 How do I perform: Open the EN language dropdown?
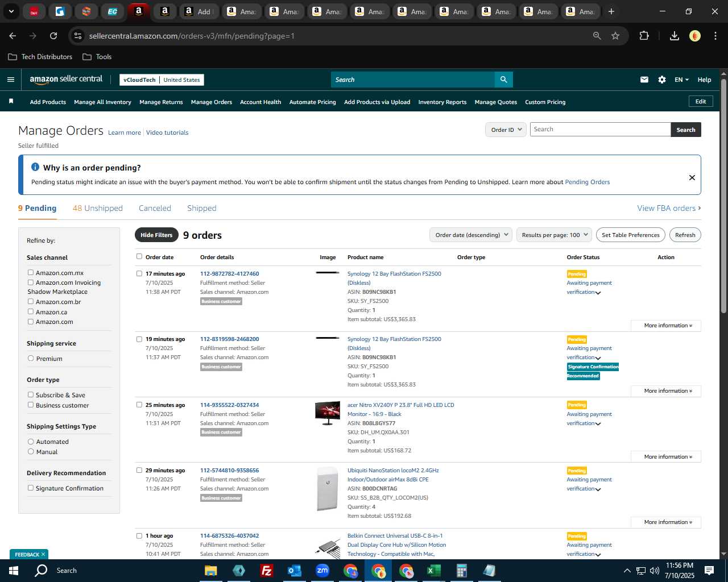(681, 80)
